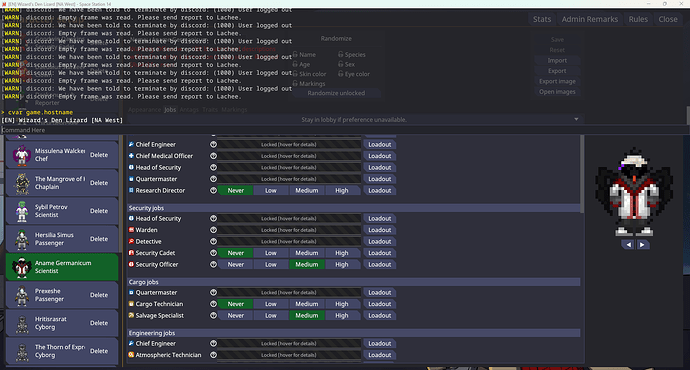Screen dimensions: 690x370
Task: Open Loadout for Security Officer
Action: pos(380,264)
